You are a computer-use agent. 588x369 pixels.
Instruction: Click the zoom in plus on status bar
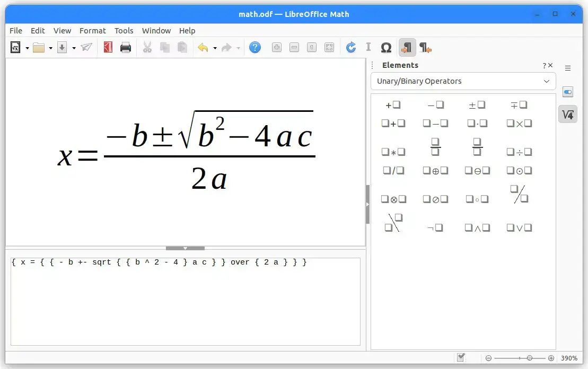coord(551,358)
